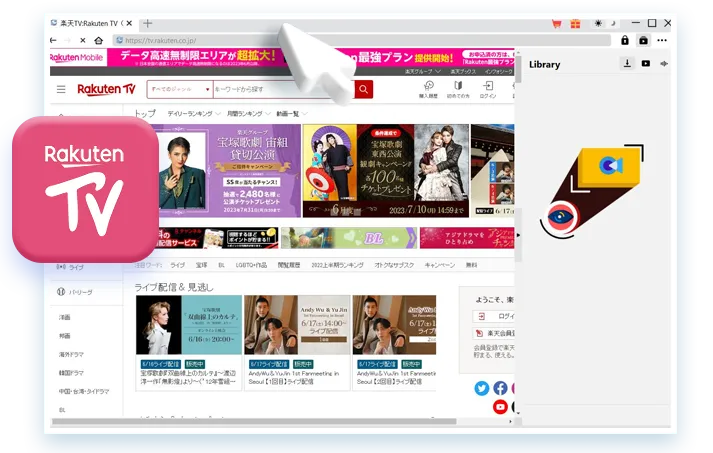Open the downloads icon in the Library panel

point(627,63)
